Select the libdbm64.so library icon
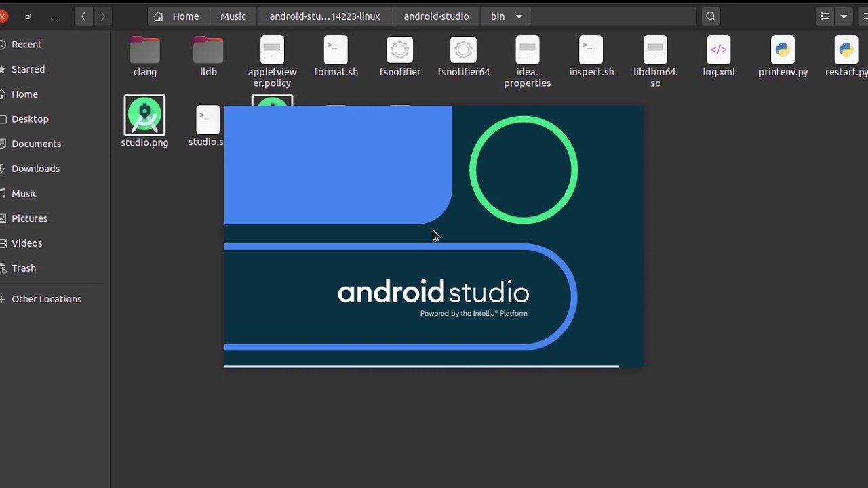Viewport: 868px width, 488px height. coord(655,49)
